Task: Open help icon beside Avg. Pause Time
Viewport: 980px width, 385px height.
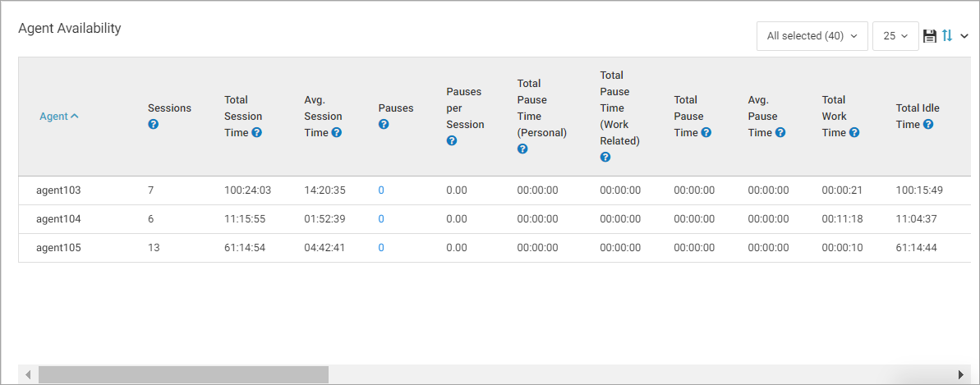Action: [780, 132]
